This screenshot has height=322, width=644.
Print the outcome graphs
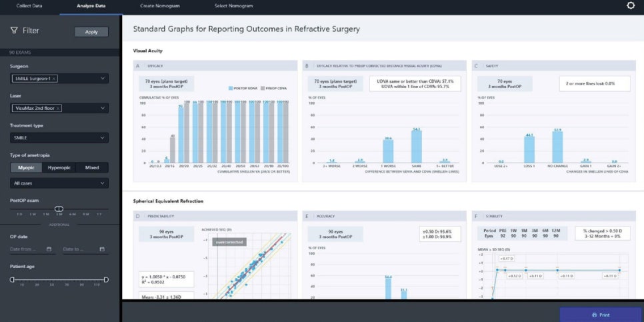(601, 315)
